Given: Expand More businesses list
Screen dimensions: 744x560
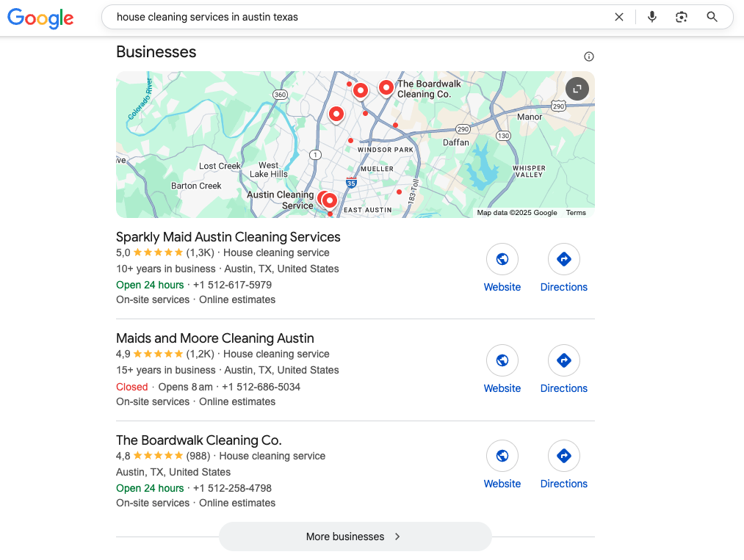Looking at the screenshot, I should coord(355,537).
